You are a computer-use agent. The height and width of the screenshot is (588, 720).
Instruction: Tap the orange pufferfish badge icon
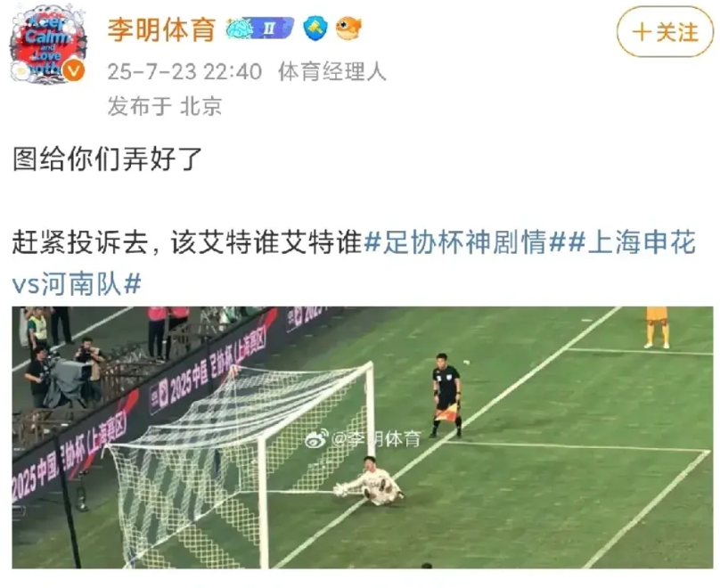[x=348, y=28]
